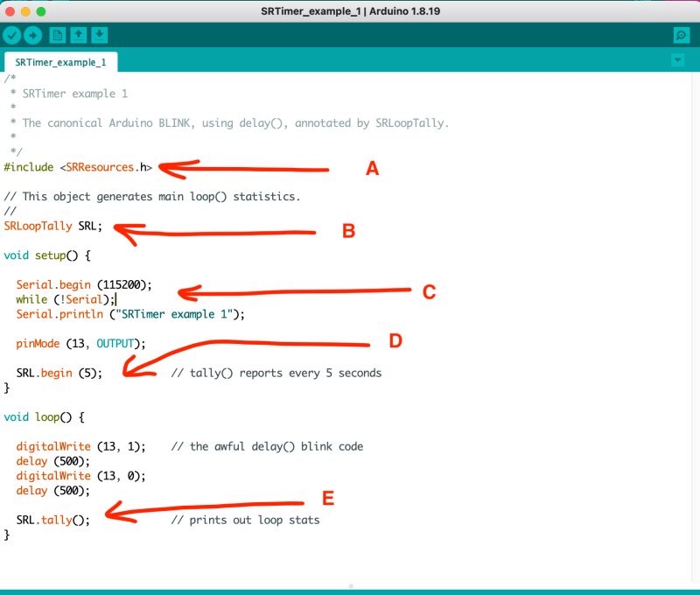Click the Serial.println "SRTimer example 1" line
The height and width of the screenshot is (595, 700).
130,314
